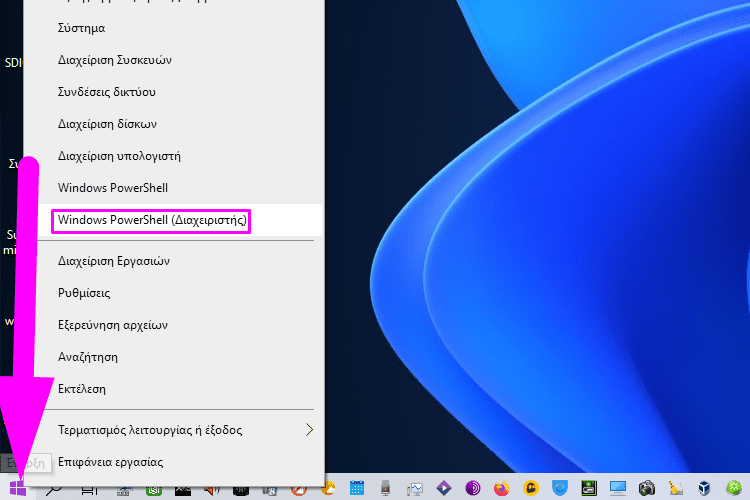Viewport: 750px width, 500px height.
Task: Open the yellow CyberGhost ghost icon
Action: pyautogui.click(x=531, y=488)
